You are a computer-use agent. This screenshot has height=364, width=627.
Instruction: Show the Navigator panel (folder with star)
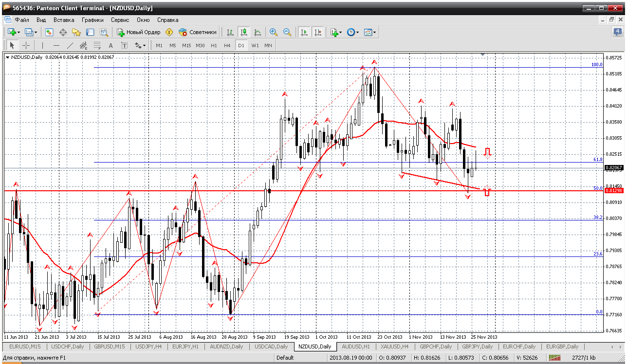click(x=76, y=32)
